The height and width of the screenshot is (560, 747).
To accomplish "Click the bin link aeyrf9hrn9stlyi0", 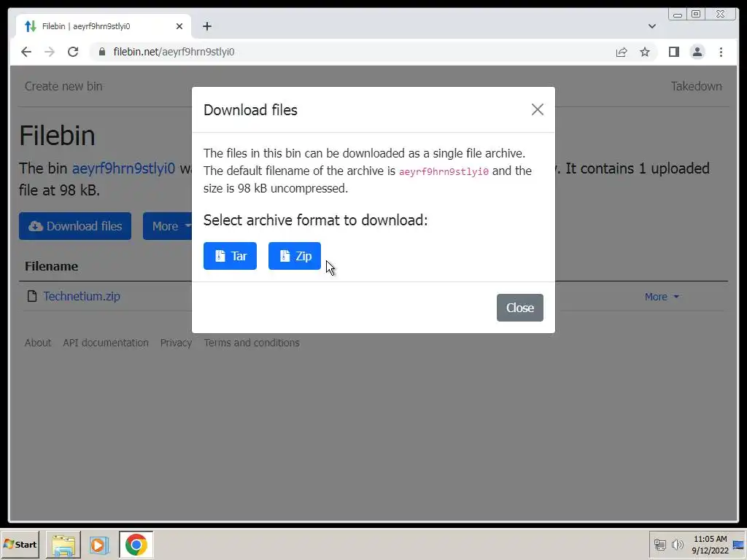I will point(123,168).
